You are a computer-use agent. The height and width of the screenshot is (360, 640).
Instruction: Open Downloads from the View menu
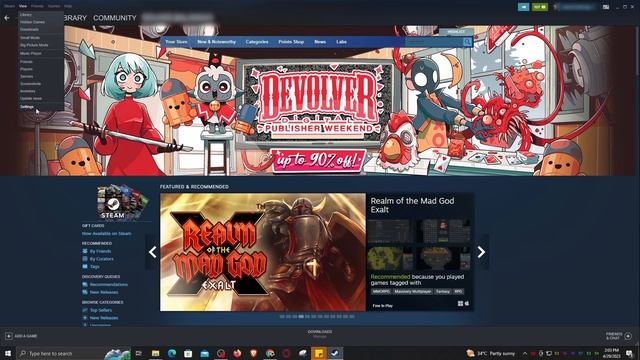pyautogui.click(x=29, y=29)
